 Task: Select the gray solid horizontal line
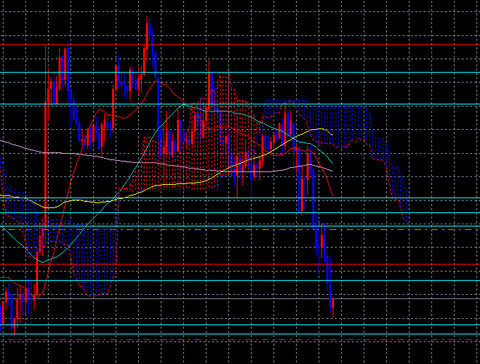coord(240,299)
